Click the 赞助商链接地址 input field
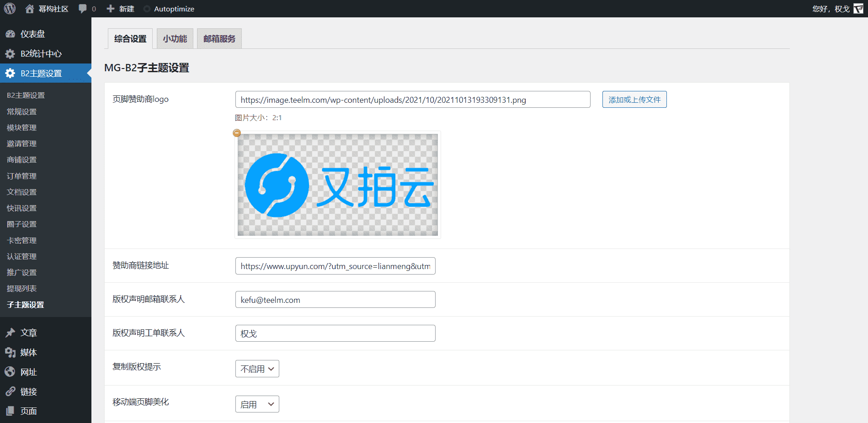Image resolution: width=868 pixels, height=423 pixels. coord(335,266)
